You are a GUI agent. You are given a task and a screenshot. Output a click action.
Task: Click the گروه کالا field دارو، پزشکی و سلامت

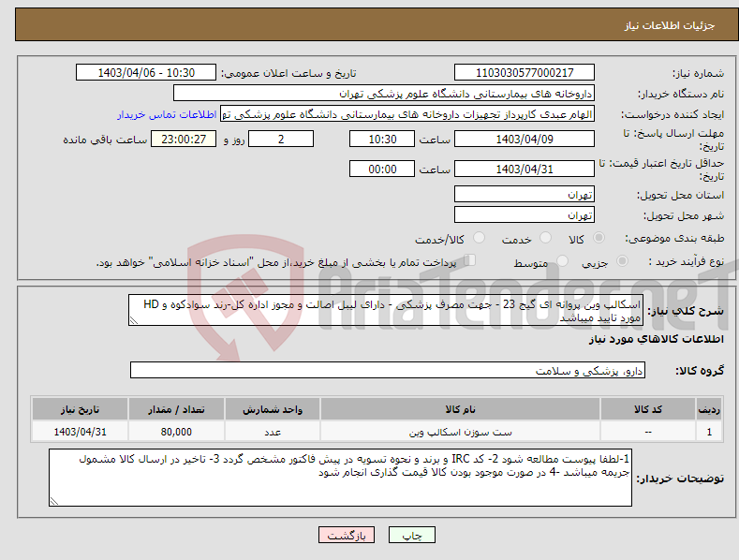point(388,371)
